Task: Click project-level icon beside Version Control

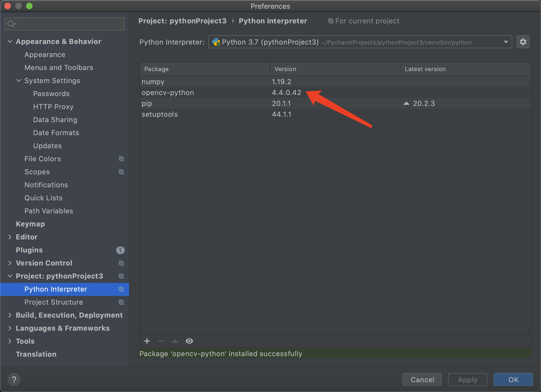Action: click(121, 263)
